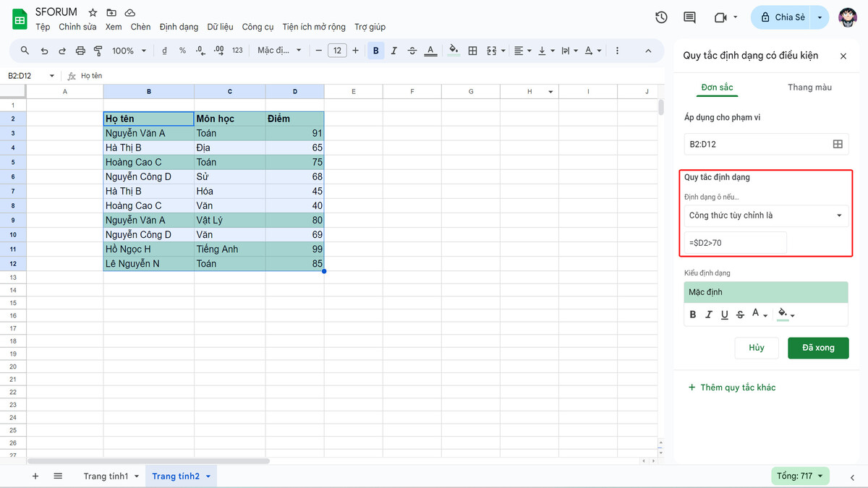Toggle italic in formatting style panel
This screenshot has height=488, width=868.
pyautogui.click(x=709, y=314)
